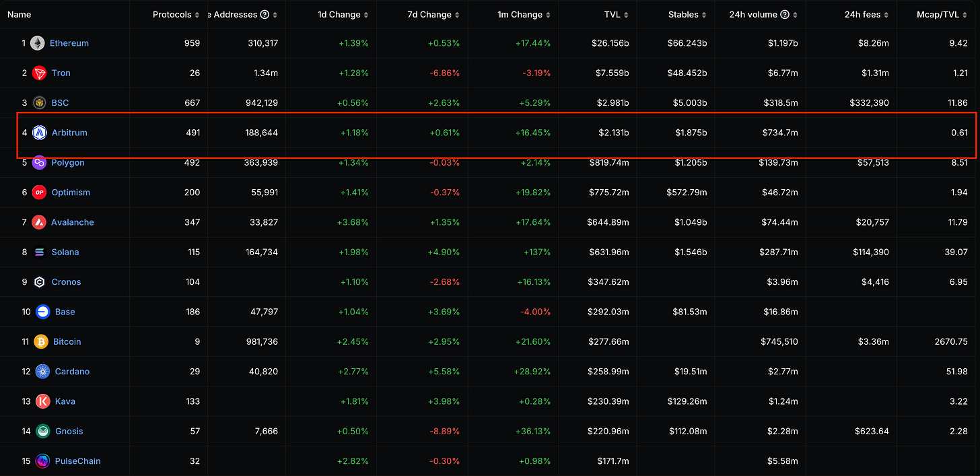Open the Polygon chain link
Viewport: 980px width, 476px height.
69,162
